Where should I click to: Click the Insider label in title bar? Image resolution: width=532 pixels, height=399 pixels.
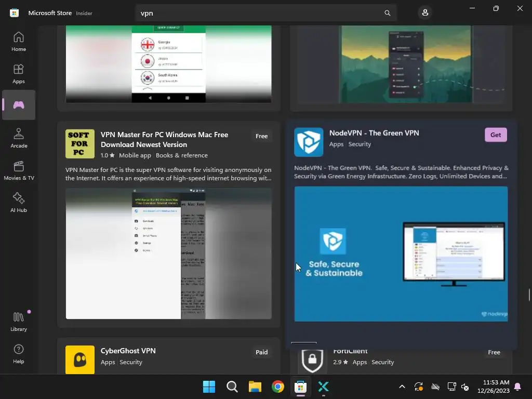pos(84,13)
